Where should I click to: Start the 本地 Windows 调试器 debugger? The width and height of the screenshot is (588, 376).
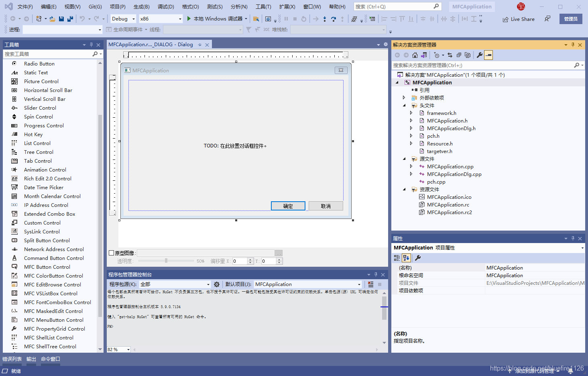point(218,19)
